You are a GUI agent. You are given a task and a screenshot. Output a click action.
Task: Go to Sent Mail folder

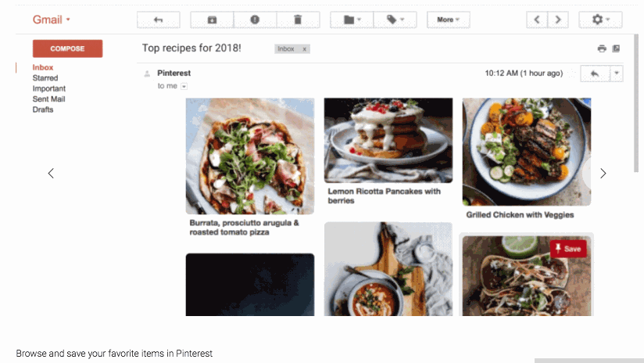coord(48,99)
